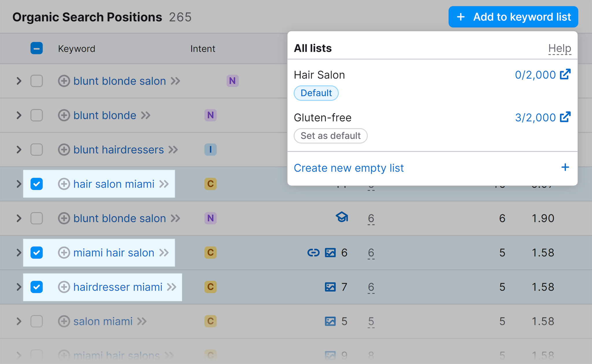Click Create new empty list link
The height and width of the screenshot is (364, 592).
pos(349,167)
